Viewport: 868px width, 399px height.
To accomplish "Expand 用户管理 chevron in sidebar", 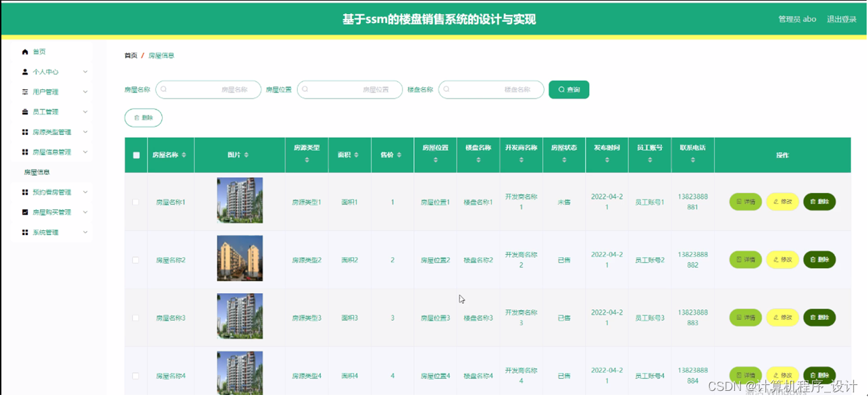I will point(85,92).
